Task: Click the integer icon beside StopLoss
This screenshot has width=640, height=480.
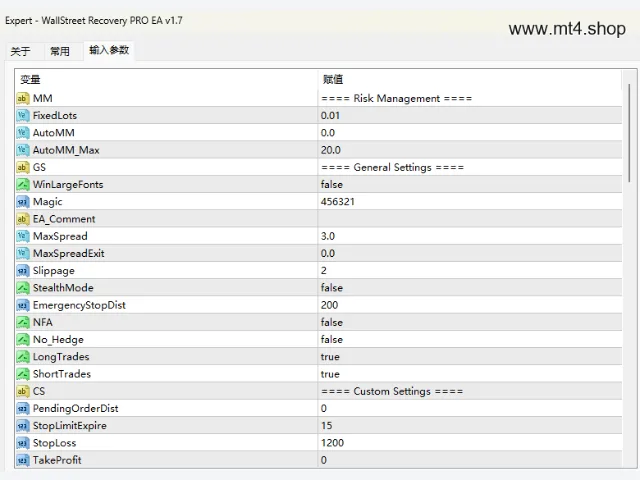Action: (x=23, y=443)
